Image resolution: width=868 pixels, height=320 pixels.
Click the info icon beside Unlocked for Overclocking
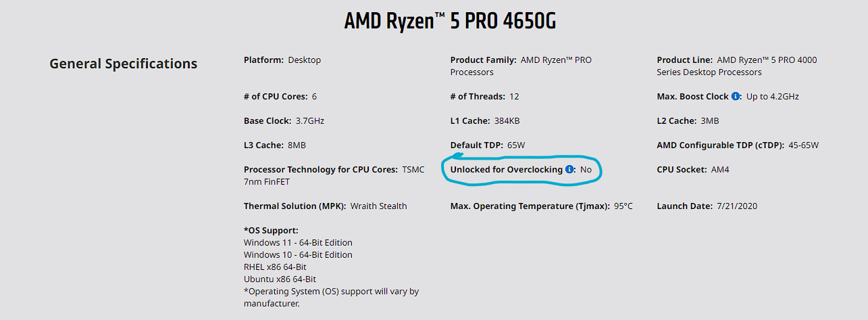(569, 170)
